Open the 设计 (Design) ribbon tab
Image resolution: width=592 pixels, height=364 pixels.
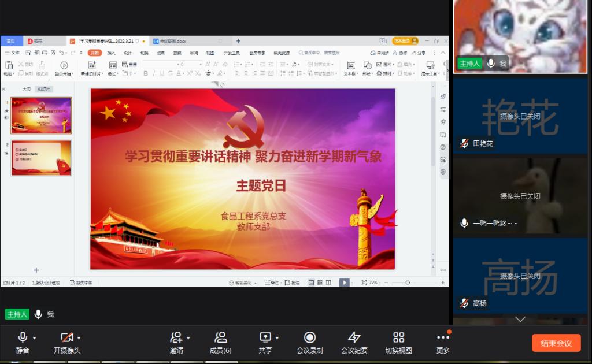click(x=128, y=53)
